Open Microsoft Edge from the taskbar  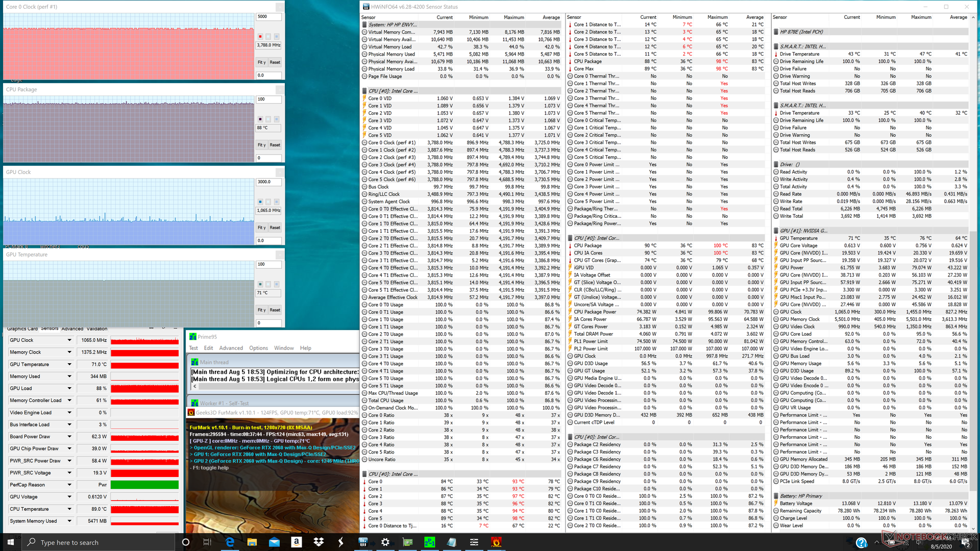click(x=230, y=542)
